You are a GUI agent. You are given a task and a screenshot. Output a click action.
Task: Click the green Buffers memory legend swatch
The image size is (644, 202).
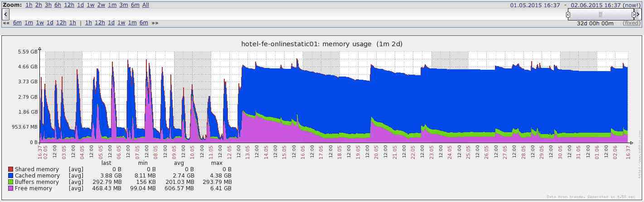tap(11, 182)
